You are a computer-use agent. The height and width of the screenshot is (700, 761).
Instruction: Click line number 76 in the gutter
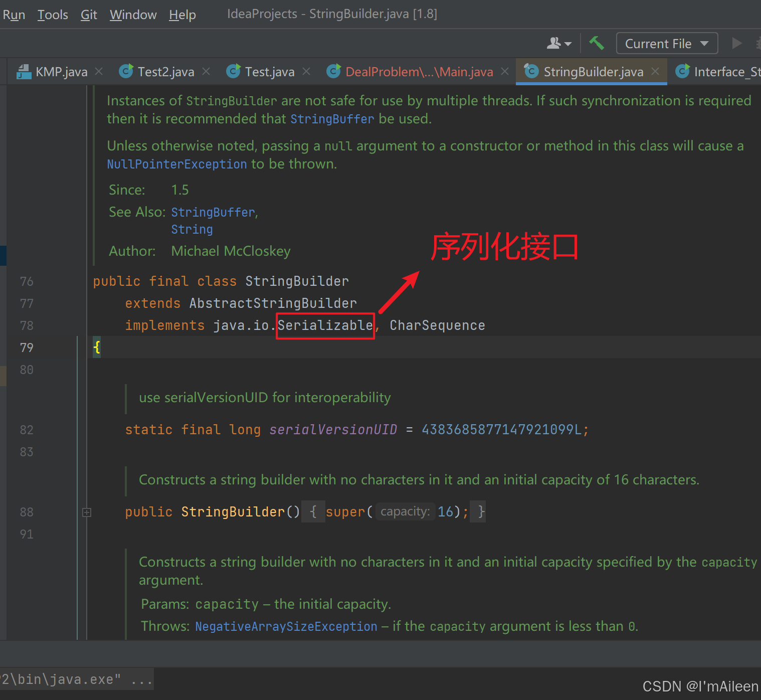click(x=27, y=281)
